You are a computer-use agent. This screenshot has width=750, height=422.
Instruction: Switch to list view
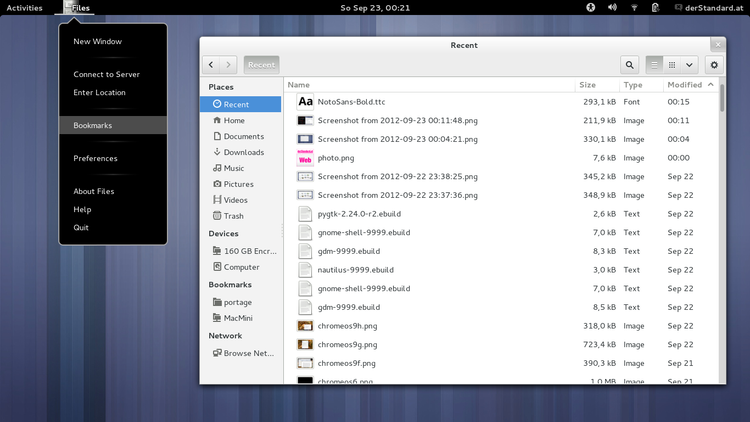tap(655, 64)
